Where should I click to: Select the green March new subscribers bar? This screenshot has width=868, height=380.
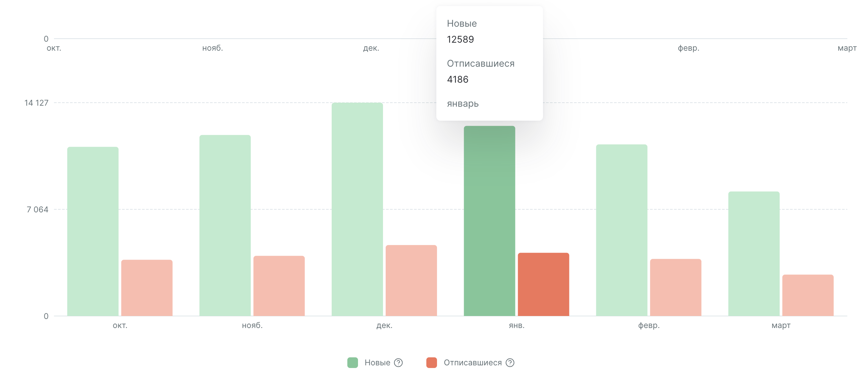[x=754, y=254]
